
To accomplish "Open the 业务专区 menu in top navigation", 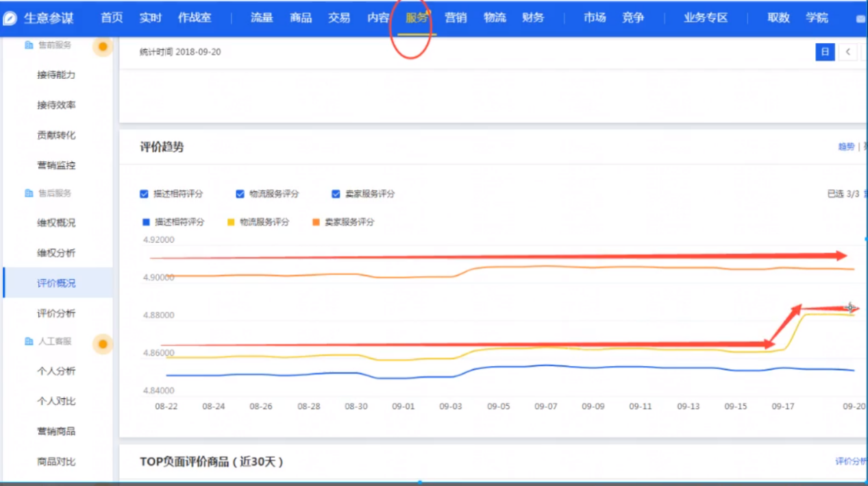I will coord(705,18).
